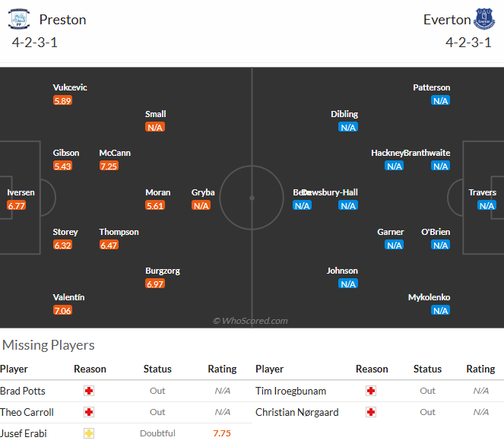This screenshot has height=447, width=504.
Task: Click Tim Iroegbunam red injury icon
Action: (371, 391)
